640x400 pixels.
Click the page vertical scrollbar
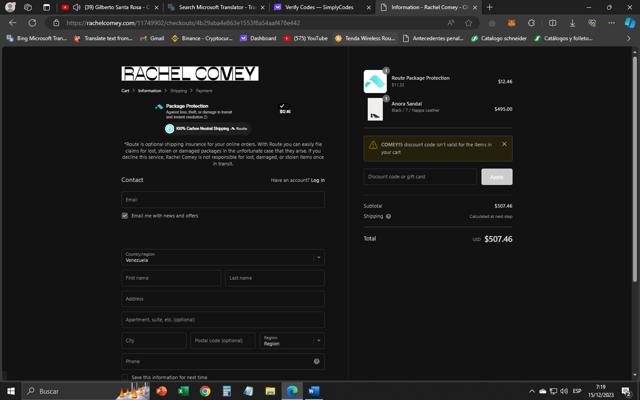coord(635,169)
